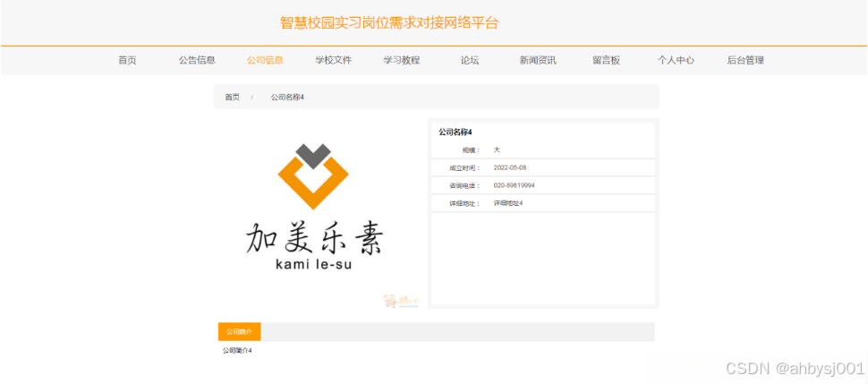Open 个人中心 from the nav bar
868x384 pixels.
(x=676, y=60)
